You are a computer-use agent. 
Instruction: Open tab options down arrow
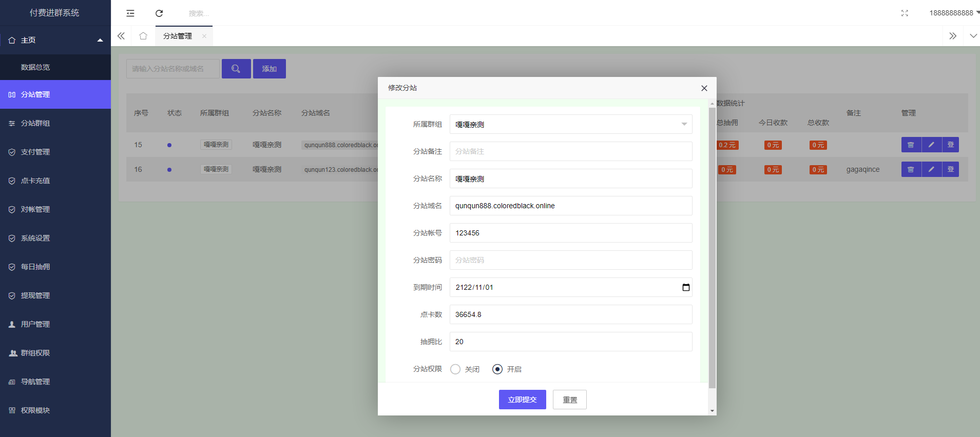pyautogui.click(x=973, y=36)
